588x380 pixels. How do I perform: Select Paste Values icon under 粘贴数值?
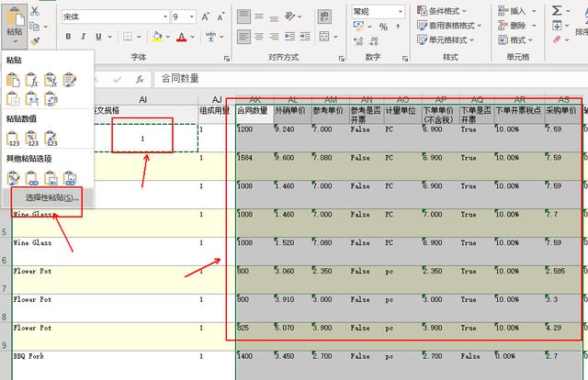tap(14, 138)
